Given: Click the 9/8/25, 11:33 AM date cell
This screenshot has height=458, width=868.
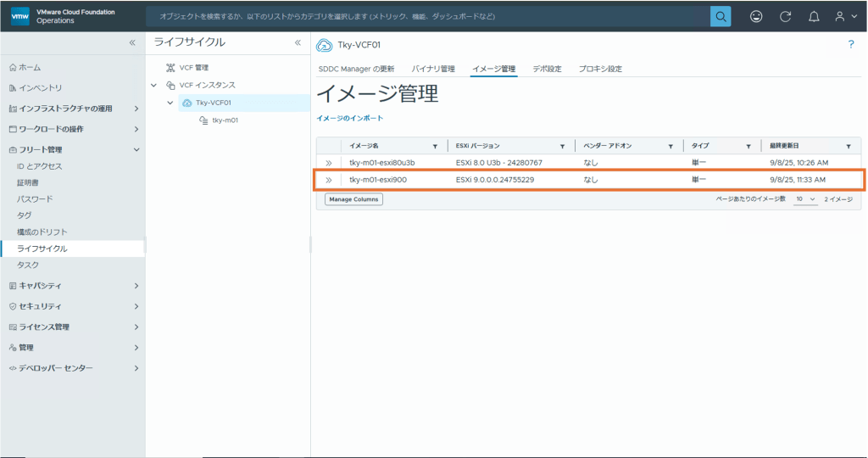Looking at the screenshot, I should tap(798, 180).
